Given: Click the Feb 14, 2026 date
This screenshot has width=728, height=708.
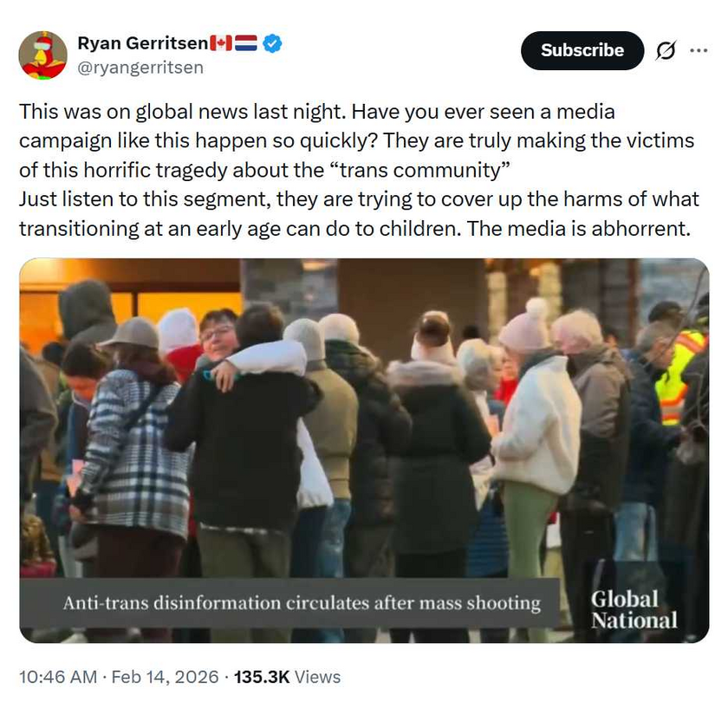Looking at the screenshot, I should coord(165,677).
